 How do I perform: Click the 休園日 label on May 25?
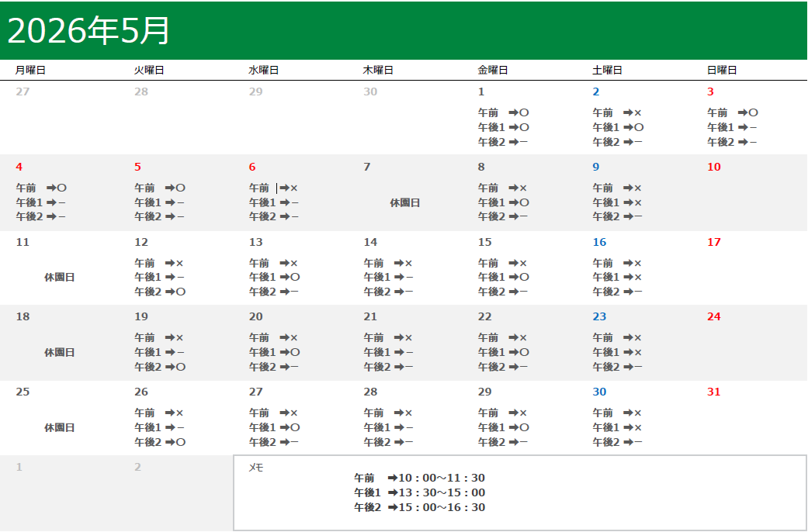60,427
